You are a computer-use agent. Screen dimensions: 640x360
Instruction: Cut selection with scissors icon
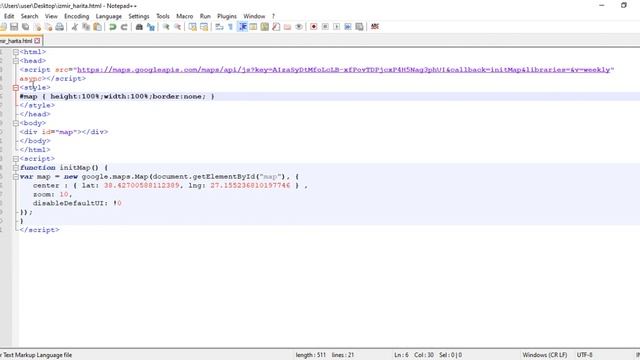[x=75, y=27]
